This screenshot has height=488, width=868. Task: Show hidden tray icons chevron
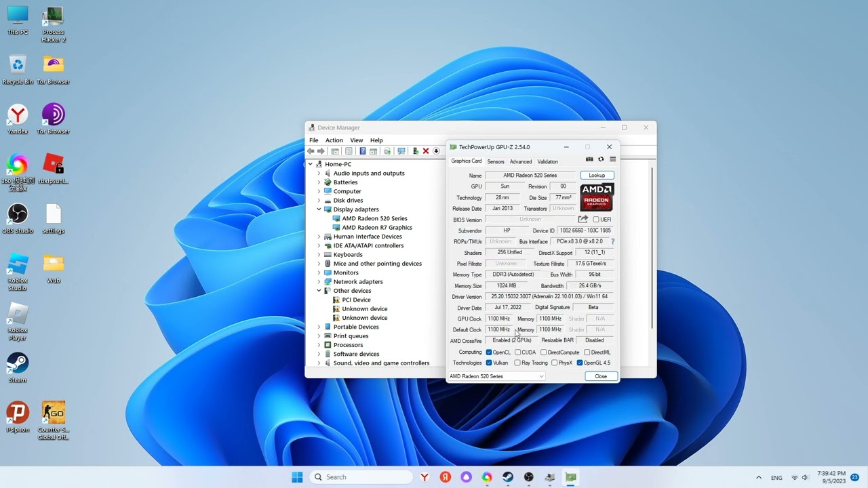coord(759,477)
